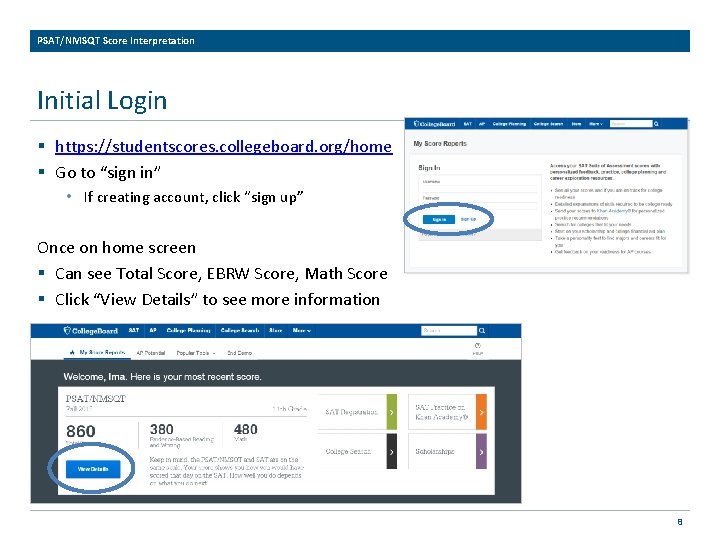Click the magnifier icon on the home screen
This screenshot has width=720, height=540.
[482, 331]
